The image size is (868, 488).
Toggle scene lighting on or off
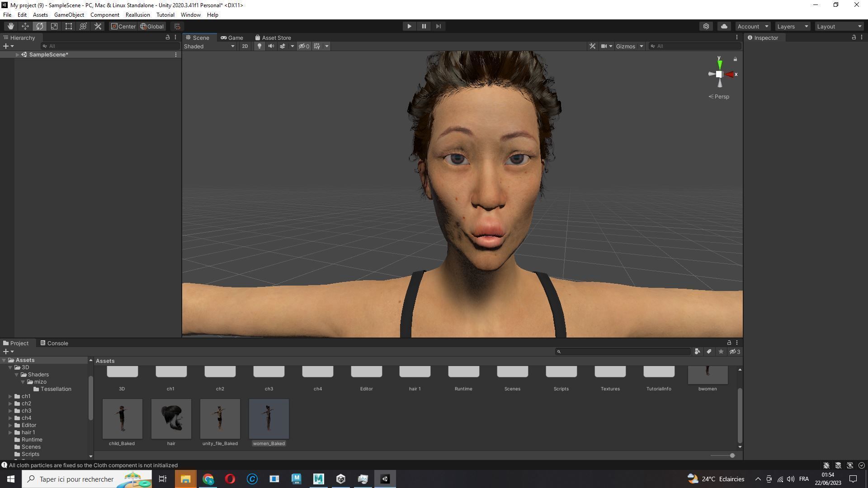[x=259, y=46]
